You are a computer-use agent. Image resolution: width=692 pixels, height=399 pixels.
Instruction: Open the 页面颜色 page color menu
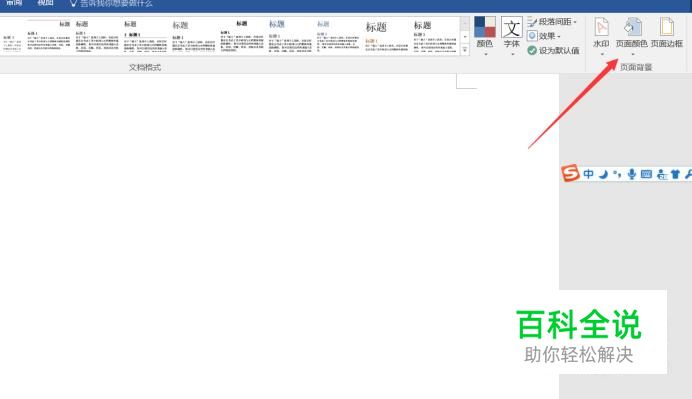pos(632,36)
